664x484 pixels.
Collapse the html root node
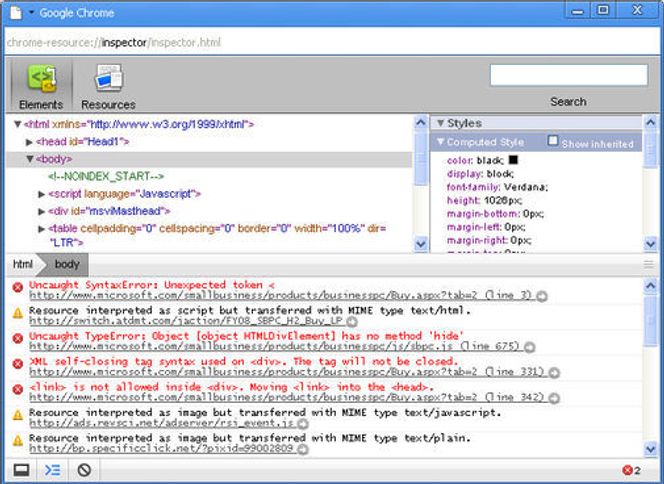(17, 124)
